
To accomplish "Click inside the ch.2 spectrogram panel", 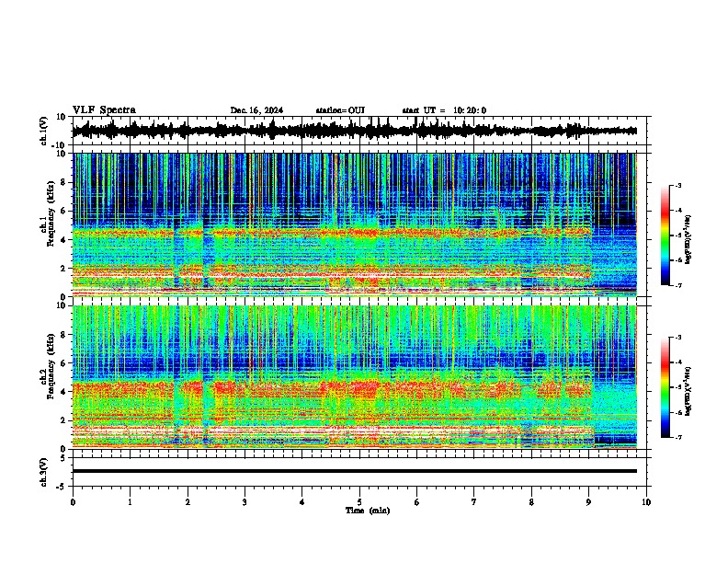I will pyautogui.click(x=354, y=377).
